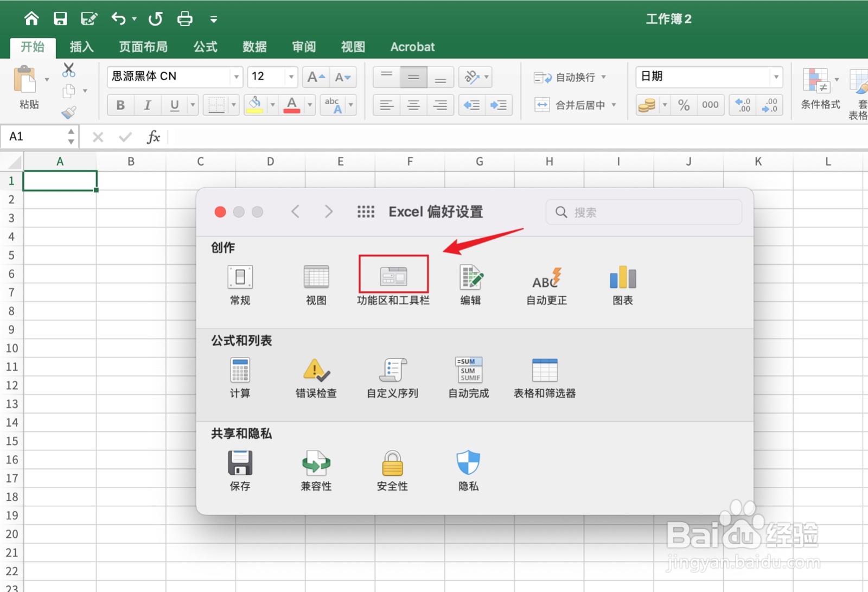The height and width of the screenshot is (592, 868).
Task: Toggle Underline formatting
Action: coord(174,105)
